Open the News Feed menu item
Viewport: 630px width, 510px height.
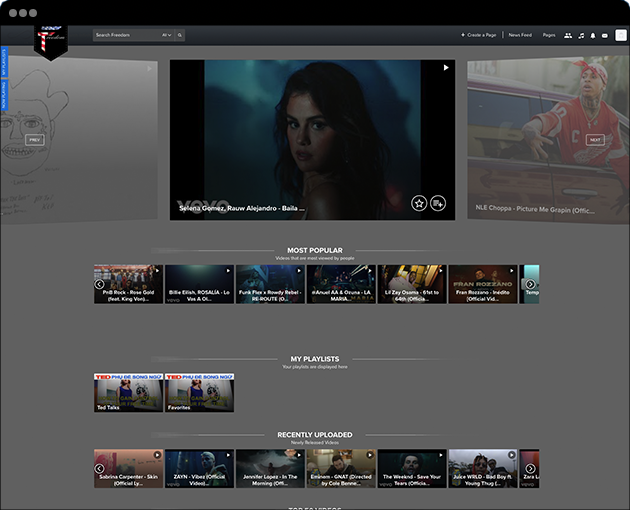[520, 35]
